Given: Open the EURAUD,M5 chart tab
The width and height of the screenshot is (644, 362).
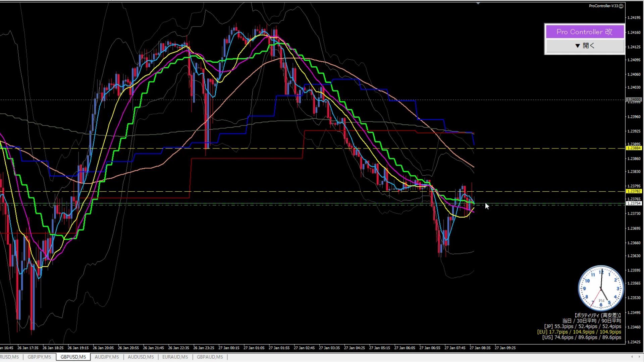Looking at the screenshot, I should [x=175, y=357].
